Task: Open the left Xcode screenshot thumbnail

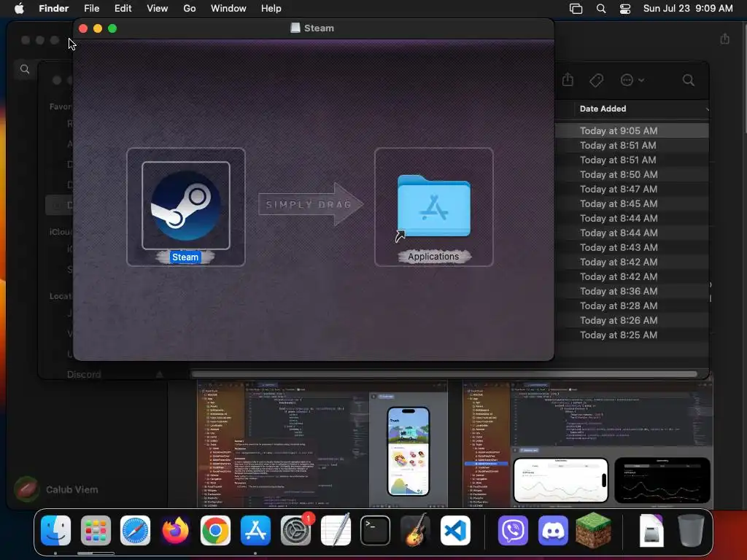Action: [322, 444]
